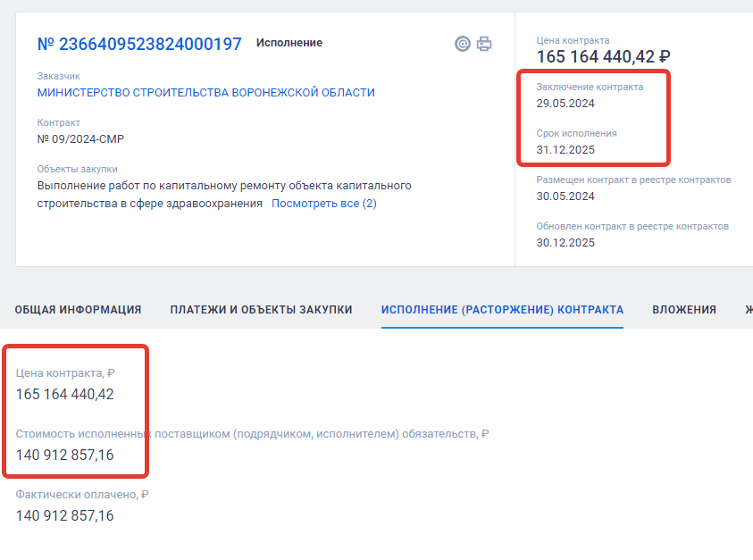Viewport: 753px width, 560px height.
Task: Select the Исполнение (расторжение) контракта tab
Action: point(502,310)
